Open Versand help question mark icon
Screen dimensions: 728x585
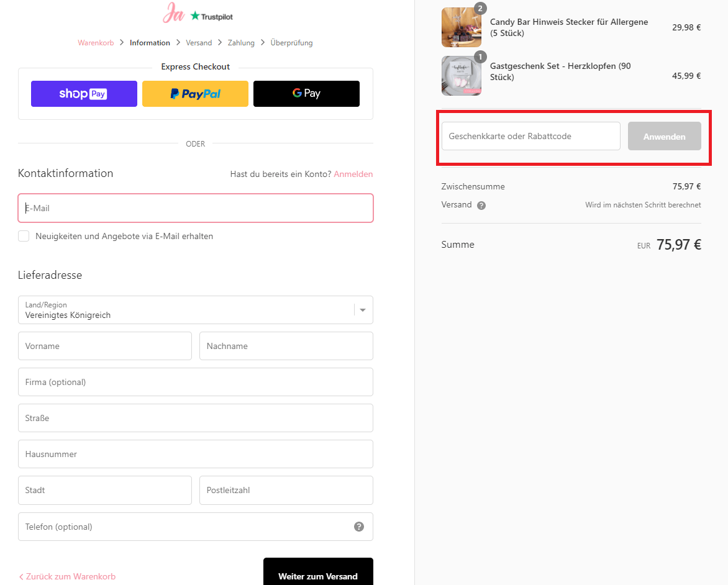tap(481, 205)
